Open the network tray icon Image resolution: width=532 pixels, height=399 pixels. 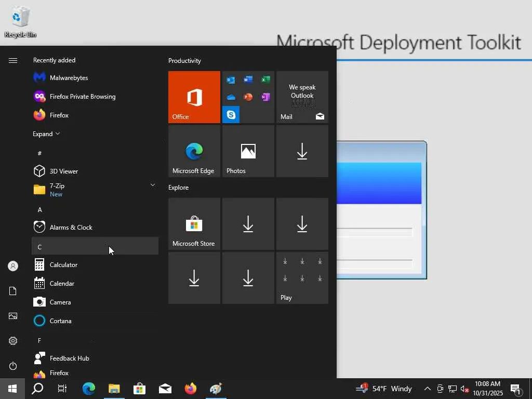tap(453, 389)
